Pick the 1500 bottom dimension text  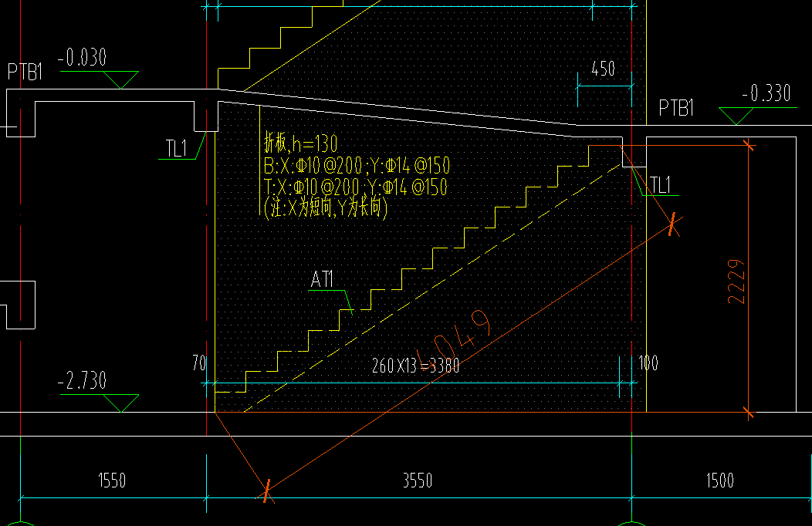(720, 480)
